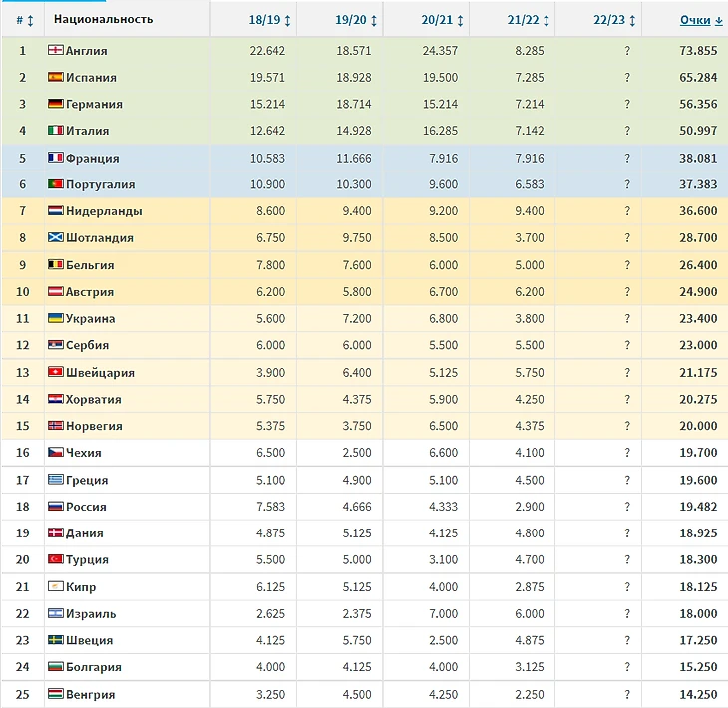Sort by Очки total points column
This screenshot has height=708, width=728.
coord(701,20)
